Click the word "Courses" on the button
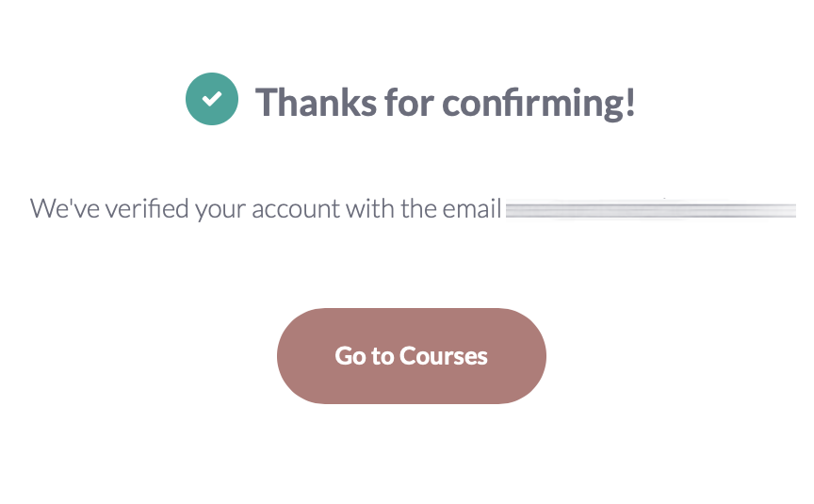 tap(444, 356)
